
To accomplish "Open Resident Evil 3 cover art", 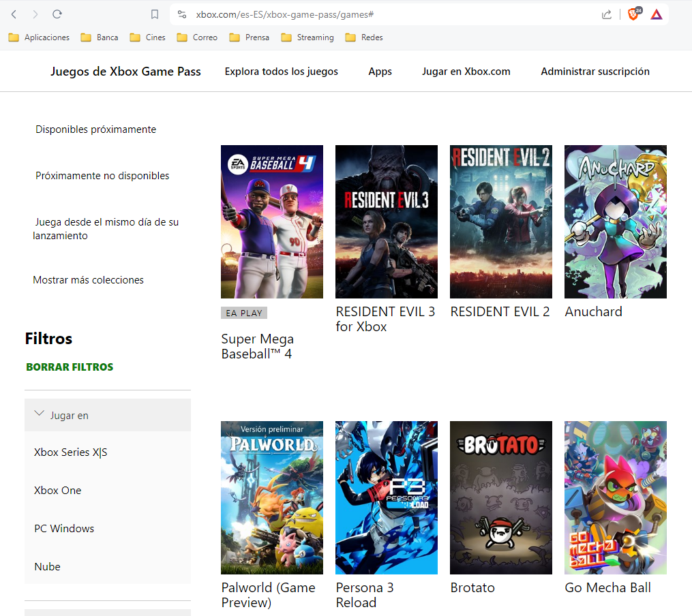I will 387,221.
